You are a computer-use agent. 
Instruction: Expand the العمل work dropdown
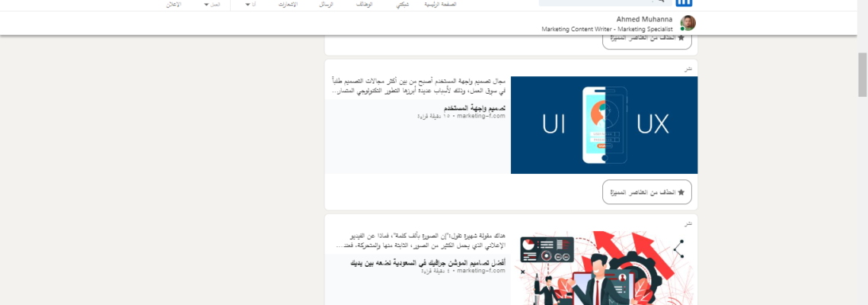coord(212,5)
